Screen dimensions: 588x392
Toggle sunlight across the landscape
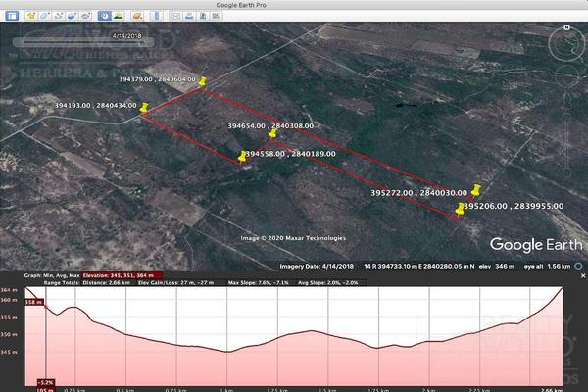click(118, 16)
